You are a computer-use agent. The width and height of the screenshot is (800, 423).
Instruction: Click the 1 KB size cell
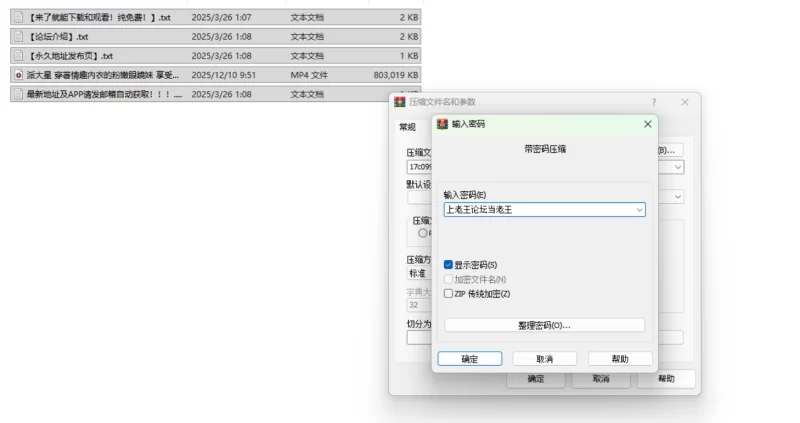pyautogui.click(x=409, y=56)
